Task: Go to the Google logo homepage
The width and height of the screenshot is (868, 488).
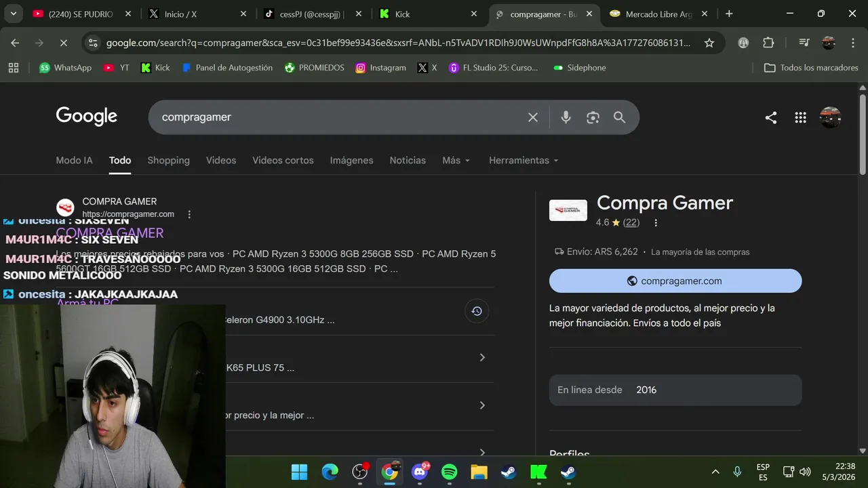Action: click(x=87, y=117)
